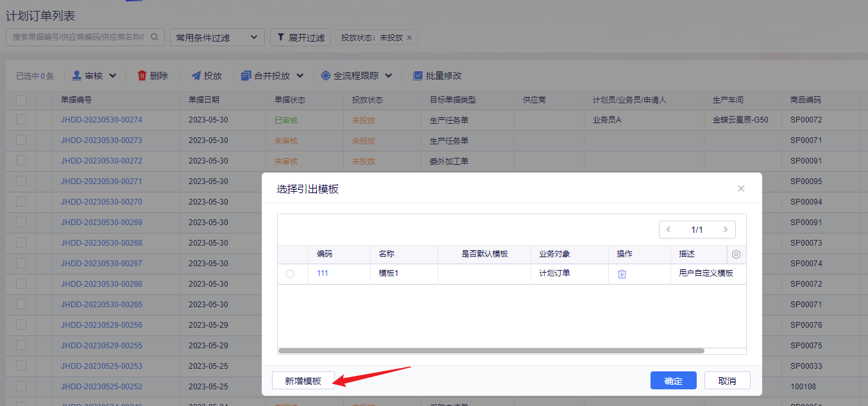Expand the 审核 dropdown arrow
Image resolution: width=868 pixels, height=406 pixels.
pyautogui.click(x=113, y=76)
